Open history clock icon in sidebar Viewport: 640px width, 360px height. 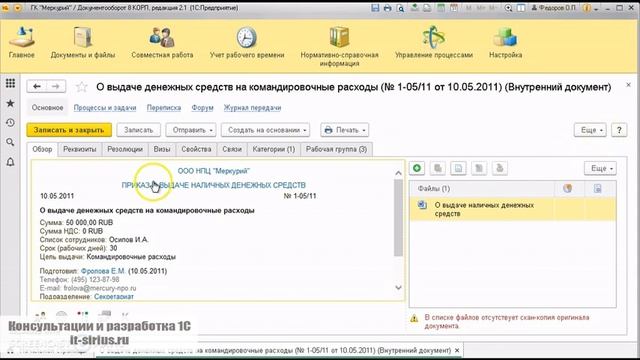(10, 123)
